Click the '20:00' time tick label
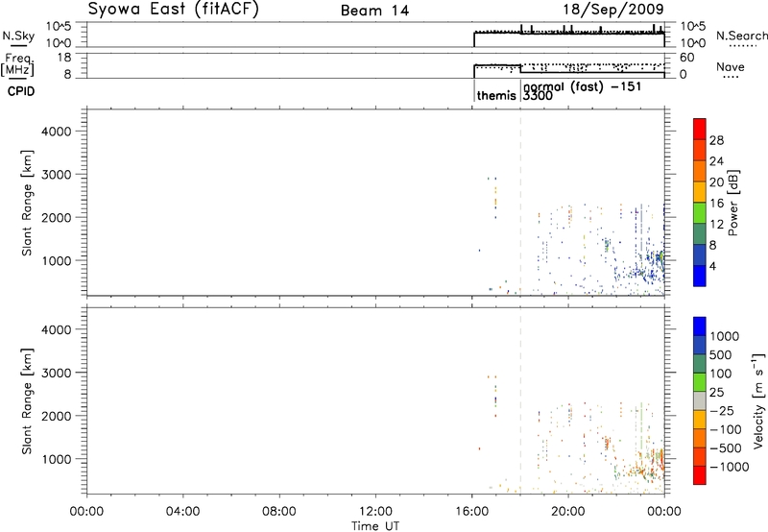 (x=568, y=512)
